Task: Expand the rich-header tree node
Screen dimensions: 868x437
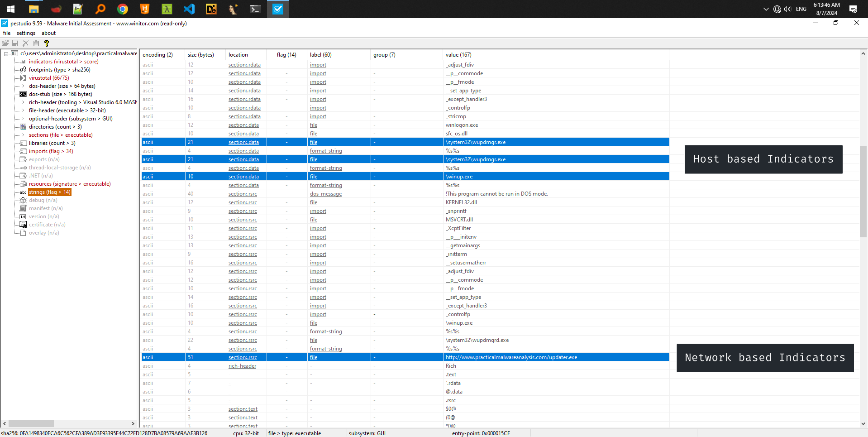Action: point(23,102)
